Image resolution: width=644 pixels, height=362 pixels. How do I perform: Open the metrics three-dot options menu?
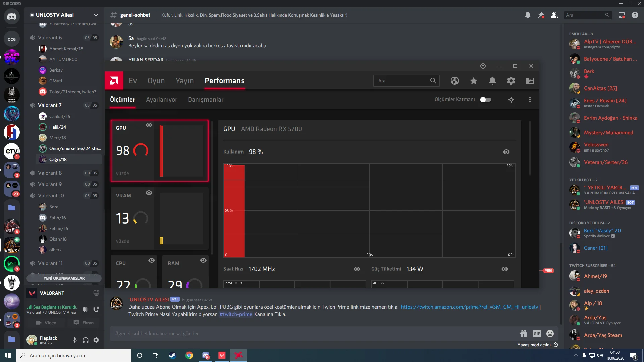click(530, 100)
